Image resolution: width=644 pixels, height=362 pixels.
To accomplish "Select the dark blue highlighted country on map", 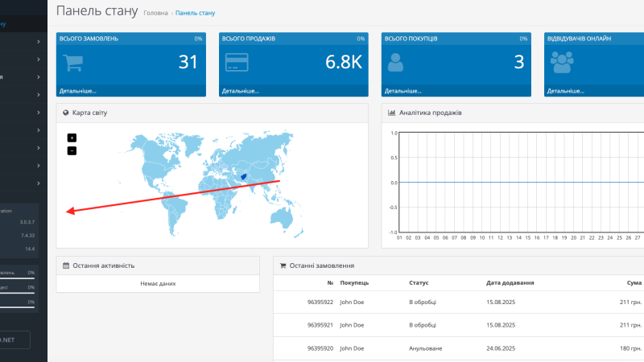I will [243, 177].
